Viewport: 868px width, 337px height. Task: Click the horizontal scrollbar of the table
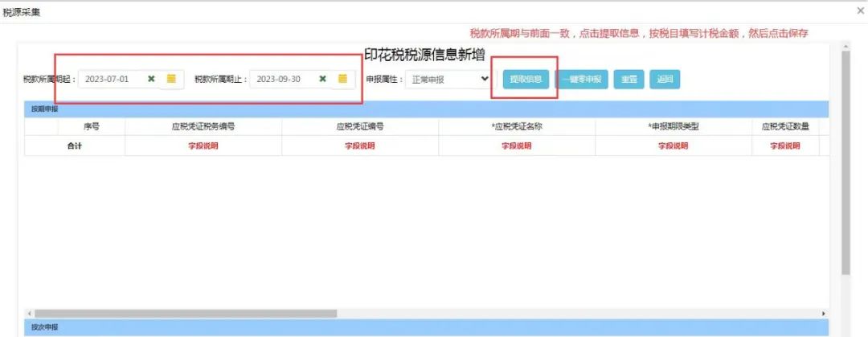(185, 314)
